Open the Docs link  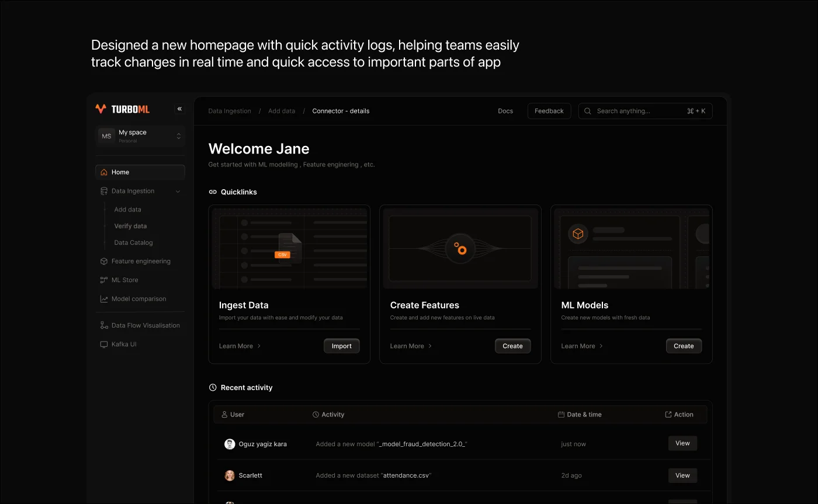point(505,111)
